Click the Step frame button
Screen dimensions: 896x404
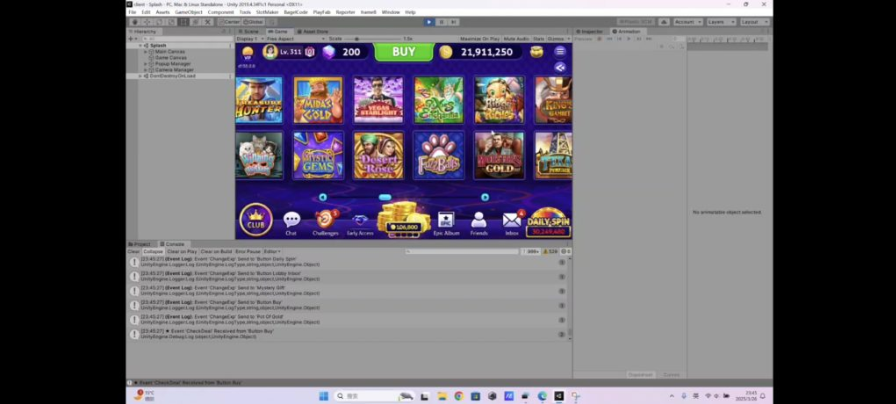point(454,21)
